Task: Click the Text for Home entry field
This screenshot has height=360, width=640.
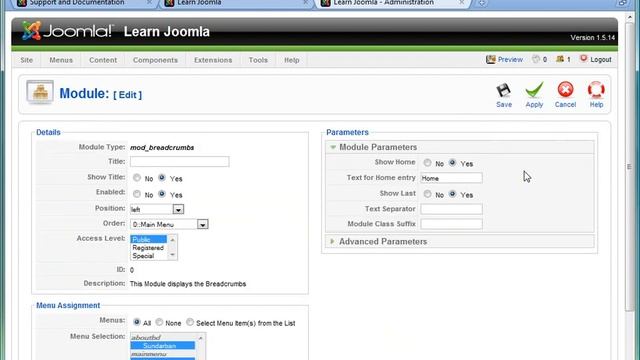Action: [451, 178]
